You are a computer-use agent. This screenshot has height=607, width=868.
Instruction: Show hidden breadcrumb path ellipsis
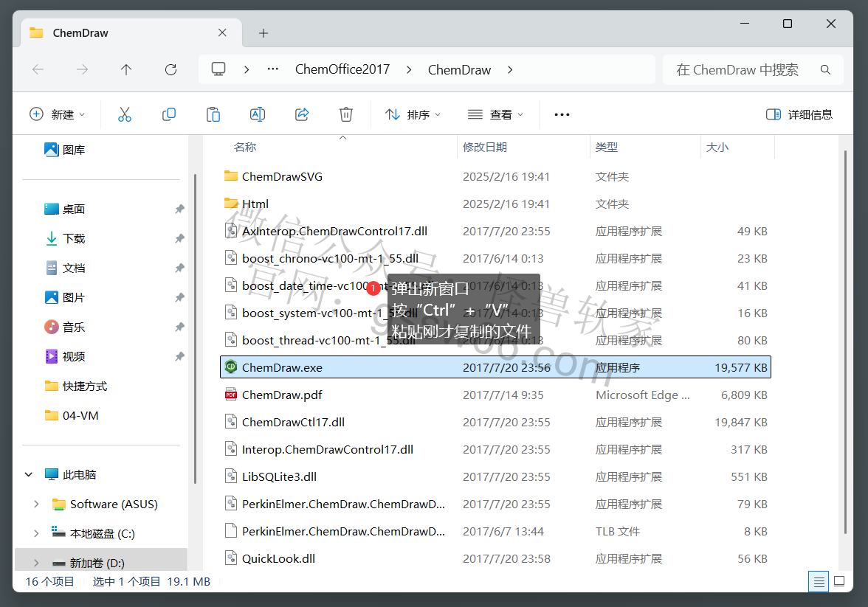273,69
